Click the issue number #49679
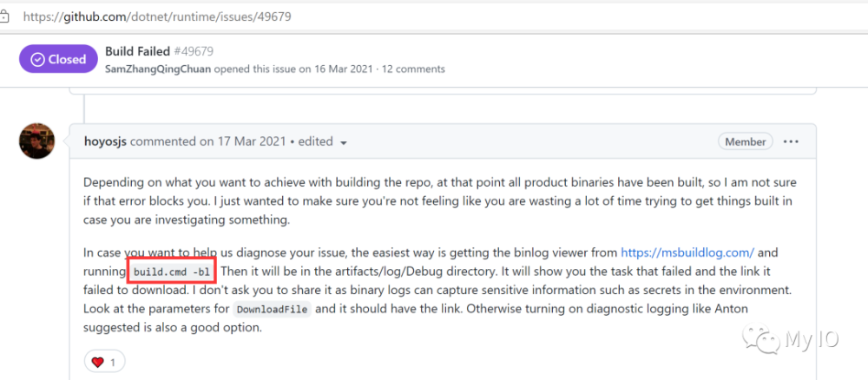The image size is (868, 380). pos(195,51)
